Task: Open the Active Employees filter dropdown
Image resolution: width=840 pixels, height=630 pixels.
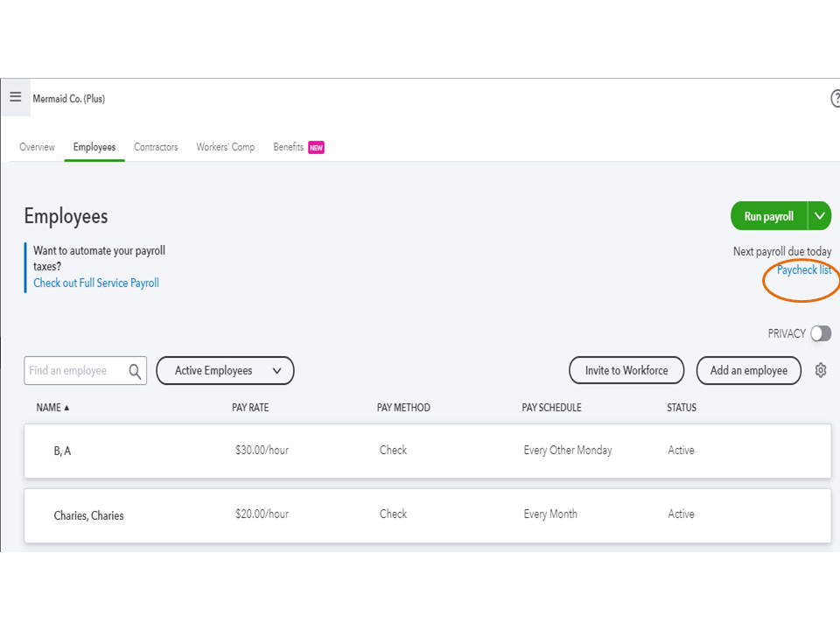Action: click(x=225, y=371)
